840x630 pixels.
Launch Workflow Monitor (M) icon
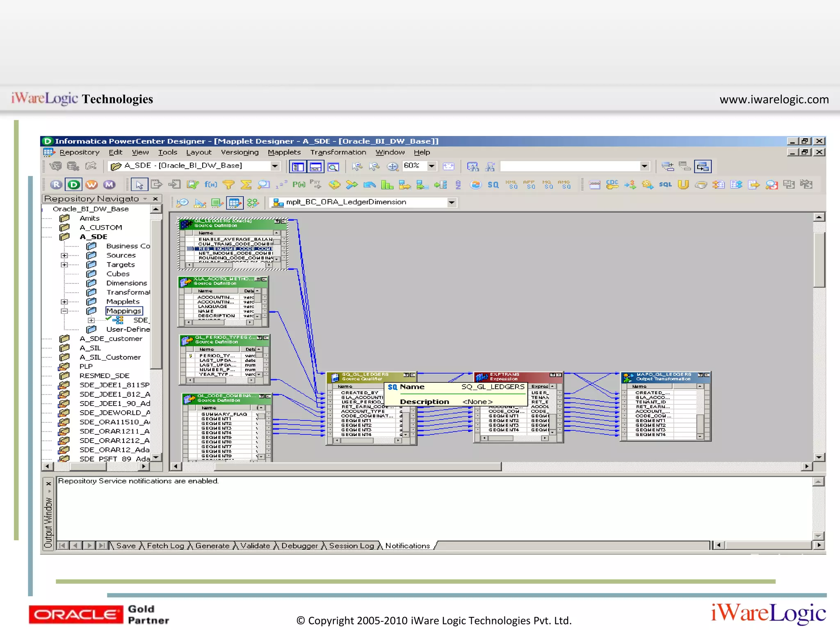(109, 185)
